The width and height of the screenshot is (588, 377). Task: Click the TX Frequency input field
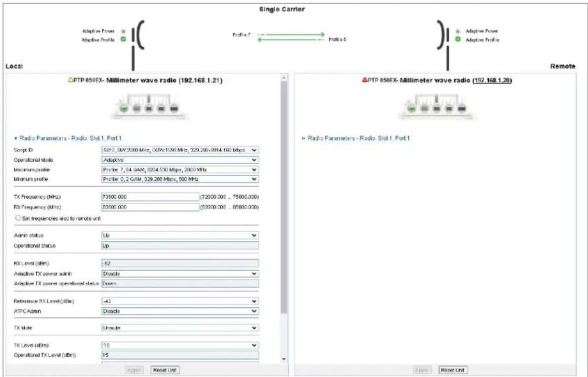pos(150,197)
